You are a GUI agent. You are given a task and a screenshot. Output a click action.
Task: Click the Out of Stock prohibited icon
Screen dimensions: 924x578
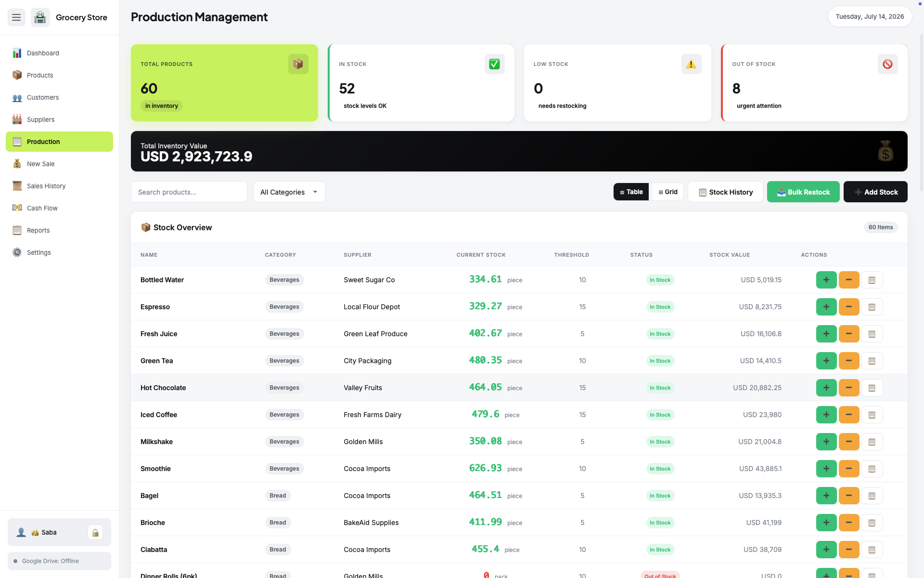click(x=888, y=64)
